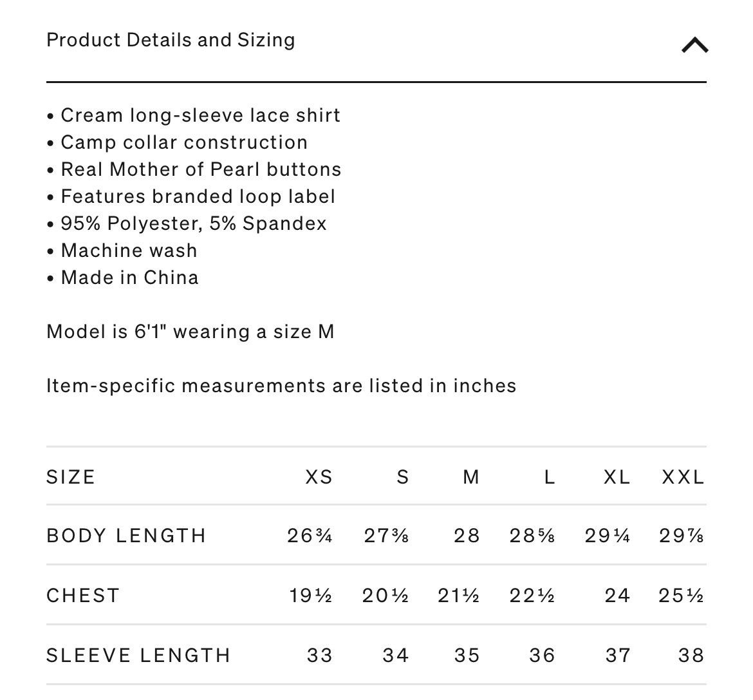Click the measurements listed in inches note
The height and width of the screenshot is (700, 753).
tap(281, 386)
